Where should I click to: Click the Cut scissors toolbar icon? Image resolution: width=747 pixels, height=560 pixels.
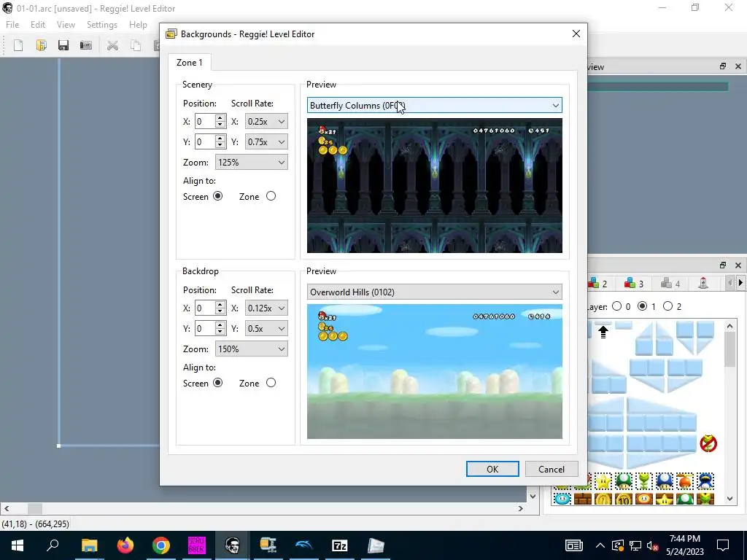[112, 45]
